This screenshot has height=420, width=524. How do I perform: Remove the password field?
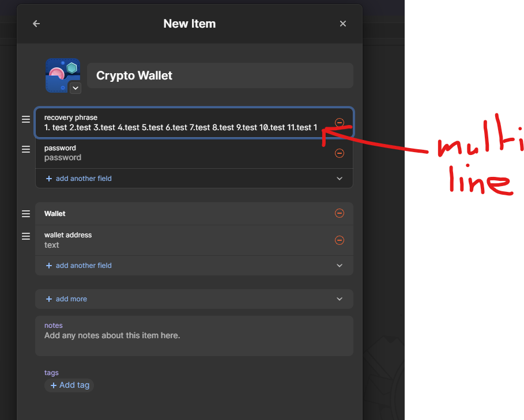340,153
